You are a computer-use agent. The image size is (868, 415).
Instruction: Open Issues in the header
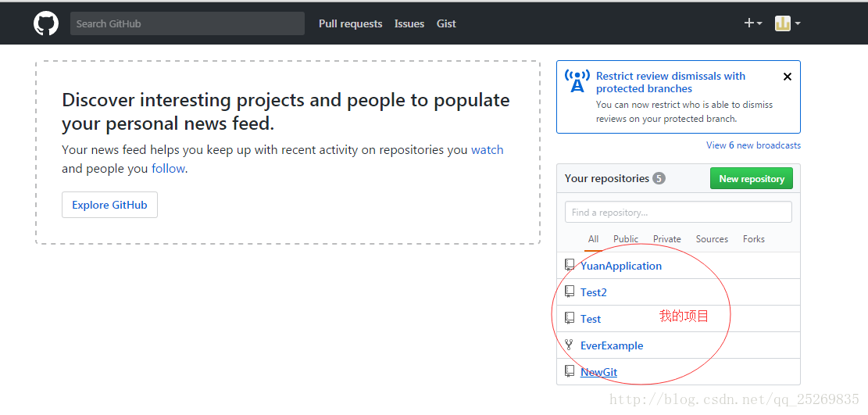pyautogui.click(x=409, y=23)
